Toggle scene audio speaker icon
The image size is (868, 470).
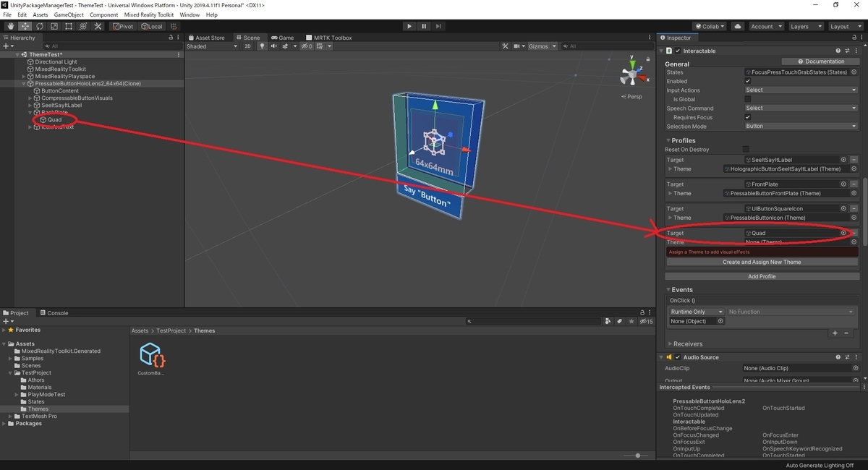point(274,46)
